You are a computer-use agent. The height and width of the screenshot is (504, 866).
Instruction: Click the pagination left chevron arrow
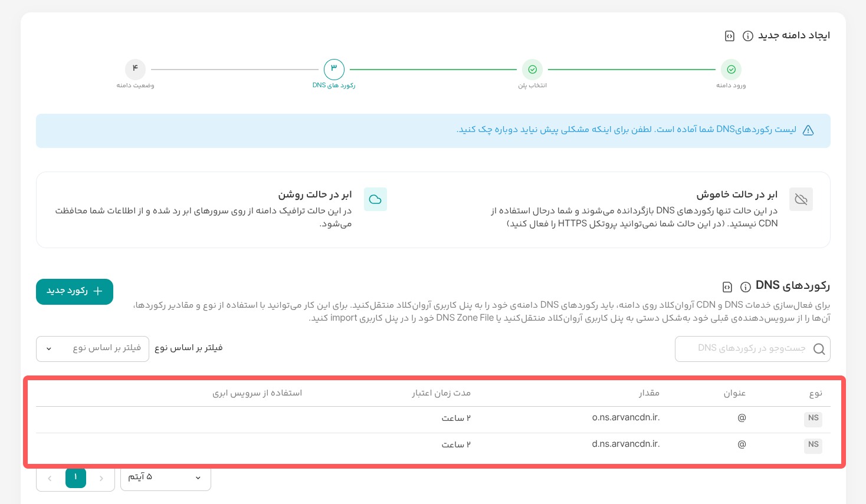[50, 478]
